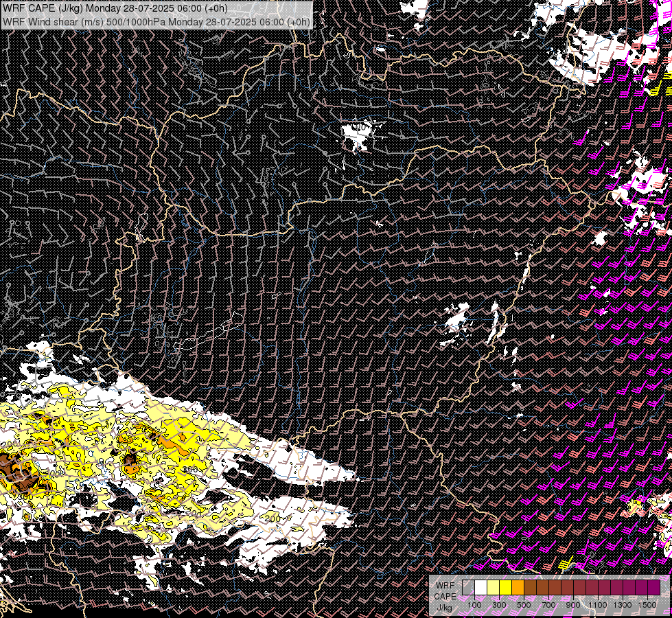Select the white legend swatch after 100
672x618 pixels.
point(481,588)
